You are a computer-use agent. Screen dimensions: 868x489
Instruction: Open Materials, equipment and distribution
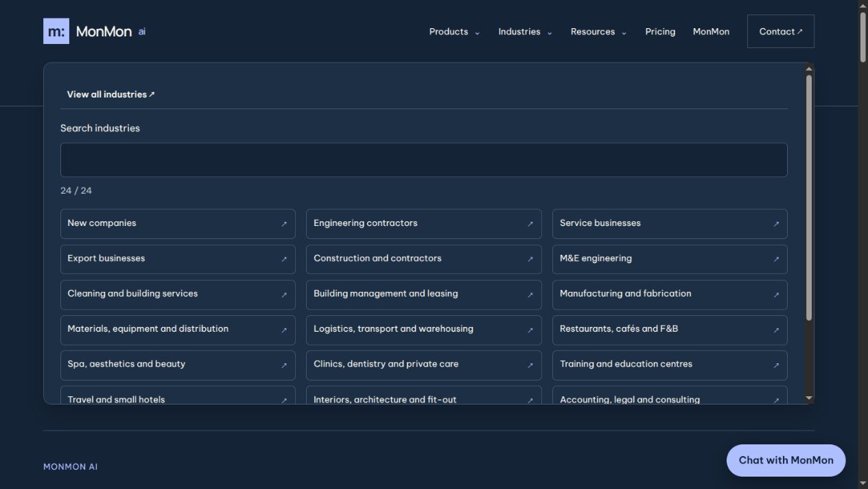pyautogui.click(x=178, y=330)
